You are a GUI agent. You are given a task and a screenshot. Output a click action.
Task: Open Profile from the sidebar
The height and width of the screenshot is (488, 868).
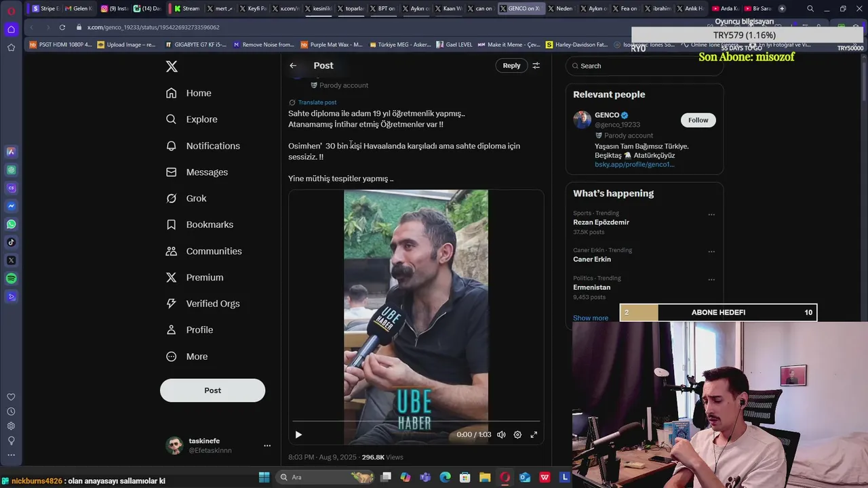pyautogui.click(x=190, y=330)
